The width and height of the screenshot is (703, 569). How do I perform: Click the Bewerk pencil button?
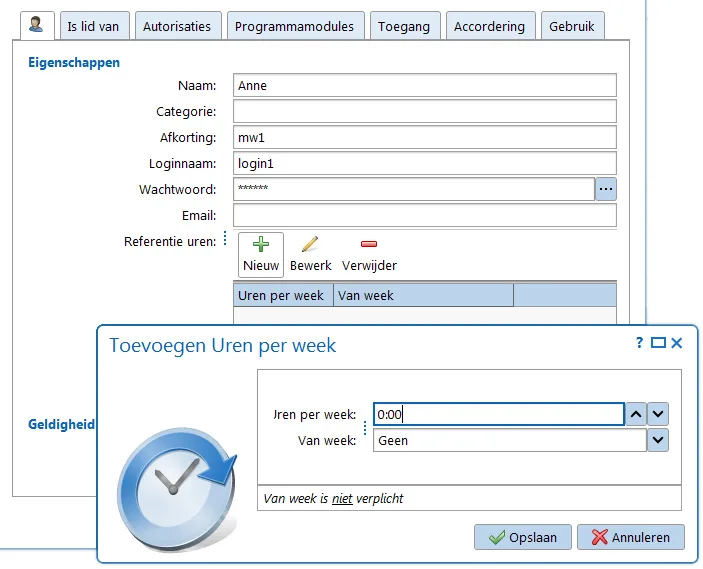click(x=310, y=255)
